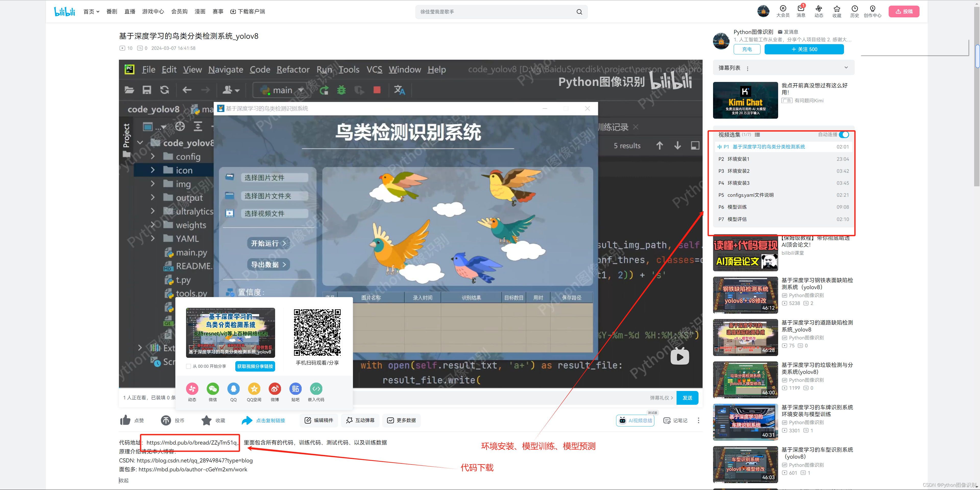This screenshot has width=980, height=490.
Task: Click the user avatar in header
Action: point(763,11)
